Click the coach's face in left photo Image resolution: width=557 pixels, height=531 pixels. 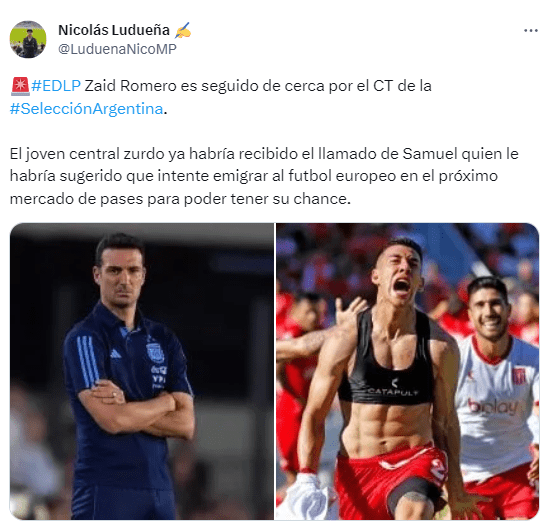point(120,277)
